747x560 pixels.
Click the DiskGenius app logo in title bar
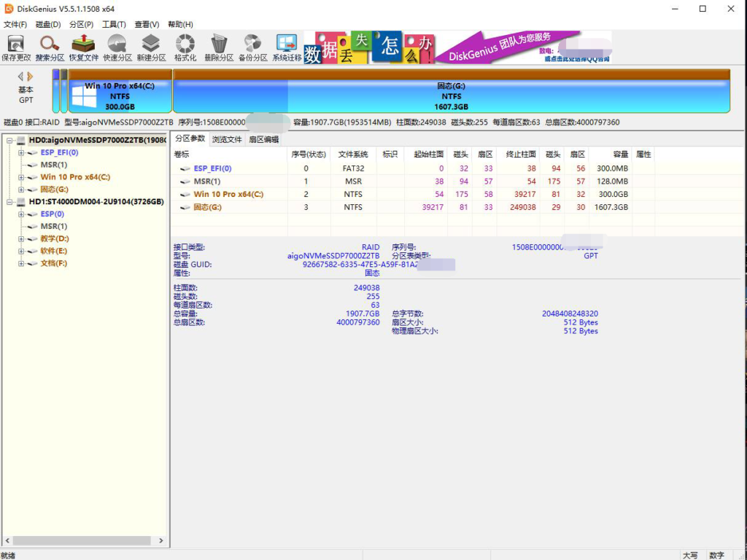[9, 9]
